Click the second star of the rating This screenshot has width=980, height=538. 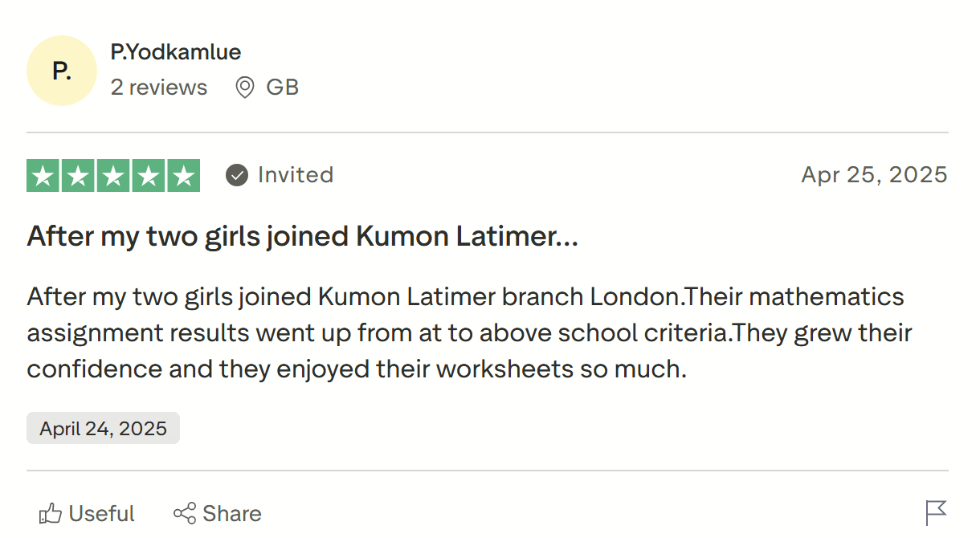pyautogui.click(x=77, y=174)
